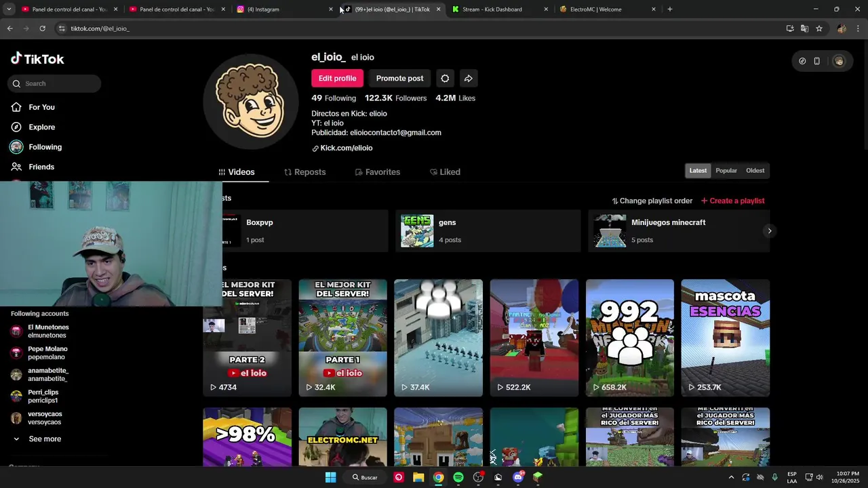Click Create a playlist

point(732,201)
